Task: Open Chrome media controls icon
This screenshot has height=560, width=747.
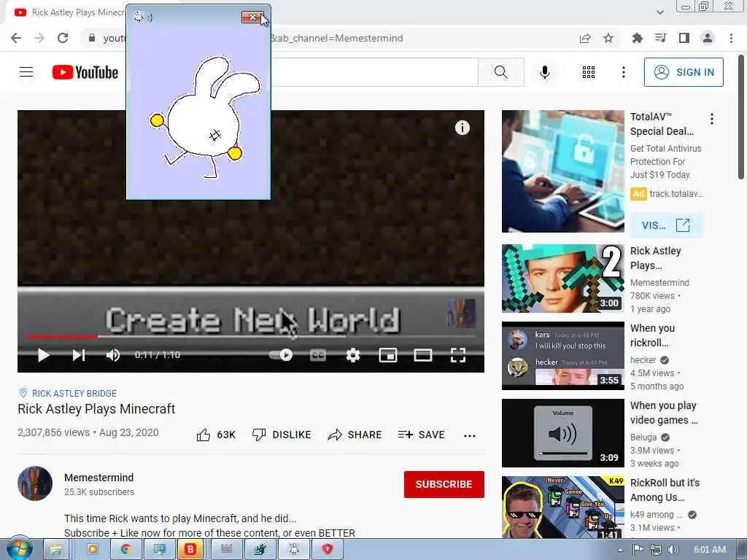Action: 660,38
